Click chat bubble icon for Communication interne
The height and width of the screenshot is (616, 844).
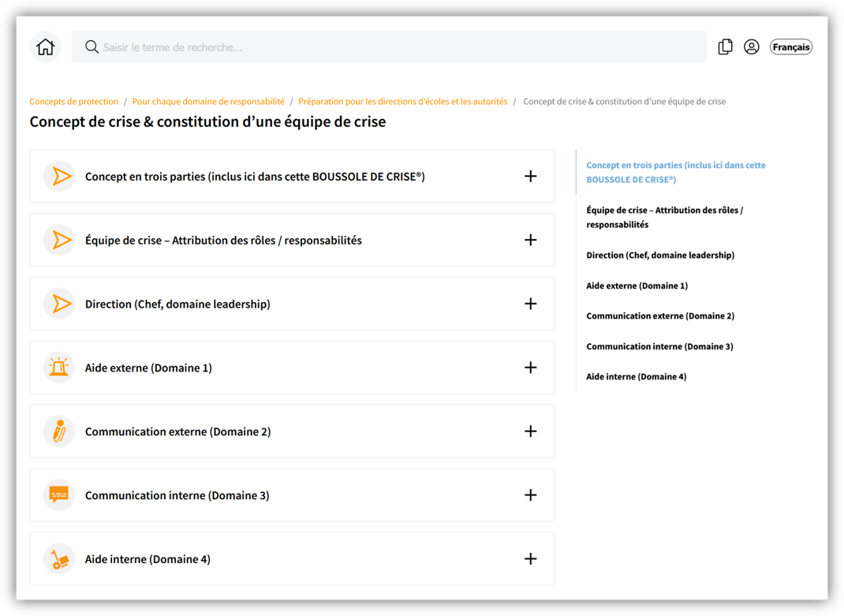[59, 495]
